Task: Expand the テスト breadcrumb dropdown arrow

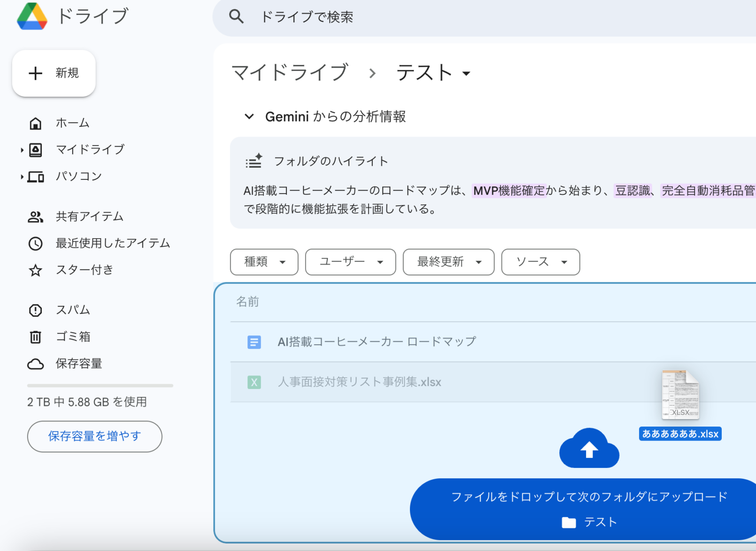Action: coord(467,73)
